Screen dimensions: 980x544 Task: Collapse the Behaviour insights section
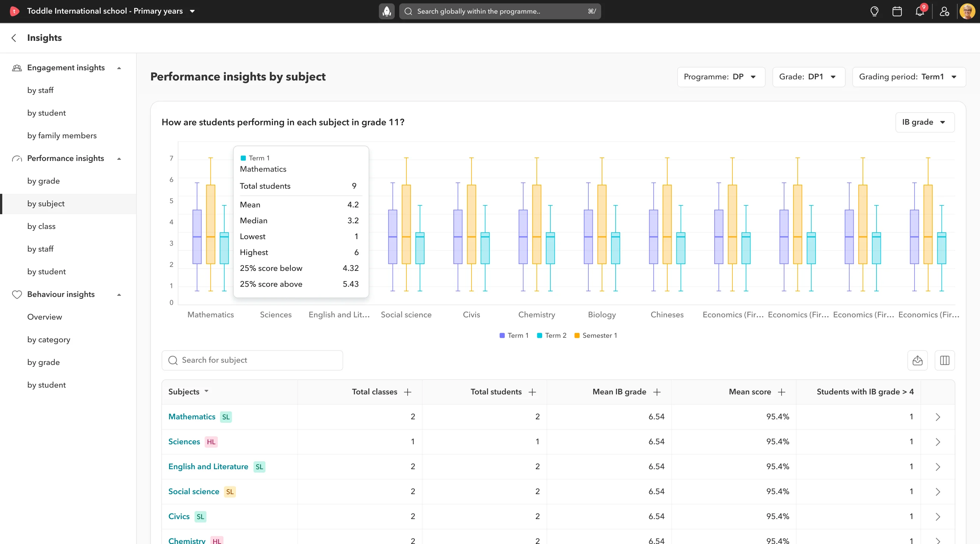click(119, 295)
